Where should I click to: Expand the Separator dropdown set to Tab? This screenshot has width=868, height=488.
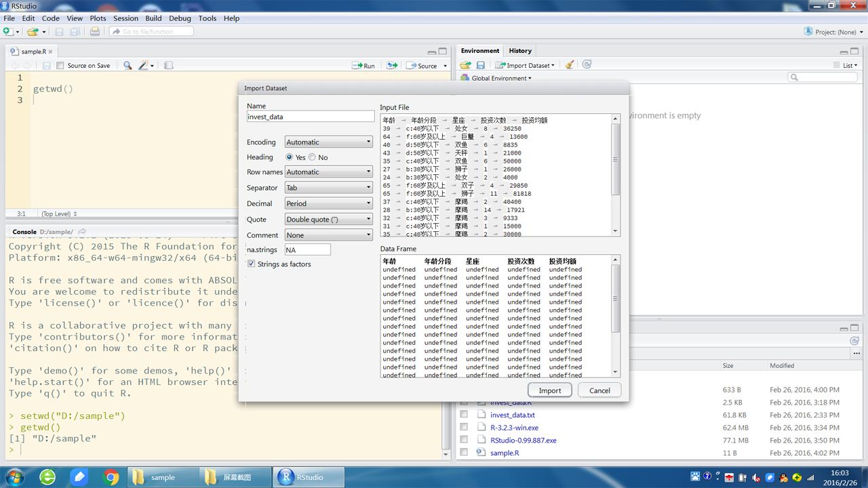(328, 188)
